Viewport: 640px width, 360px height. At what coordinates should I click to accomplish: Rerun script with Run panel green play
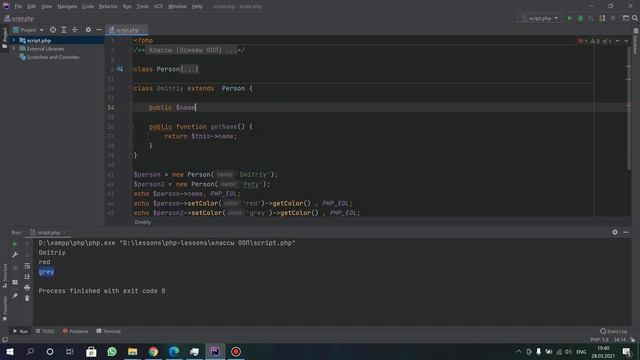pos(15,244)
